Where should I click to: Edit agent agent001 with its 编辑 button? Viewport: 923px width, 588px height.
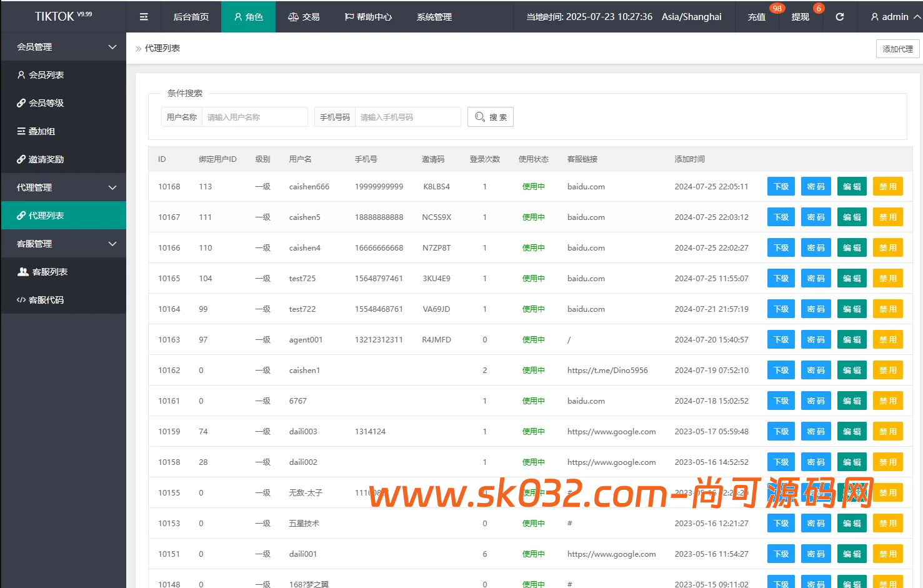pos(851,339)
